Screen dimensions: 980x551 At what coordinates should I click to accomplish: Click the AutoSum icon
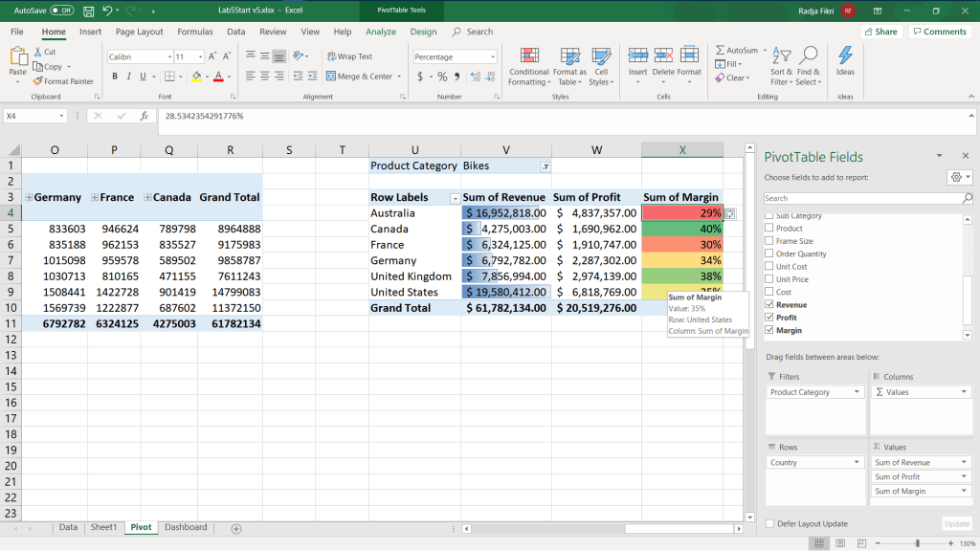[720, 51]
